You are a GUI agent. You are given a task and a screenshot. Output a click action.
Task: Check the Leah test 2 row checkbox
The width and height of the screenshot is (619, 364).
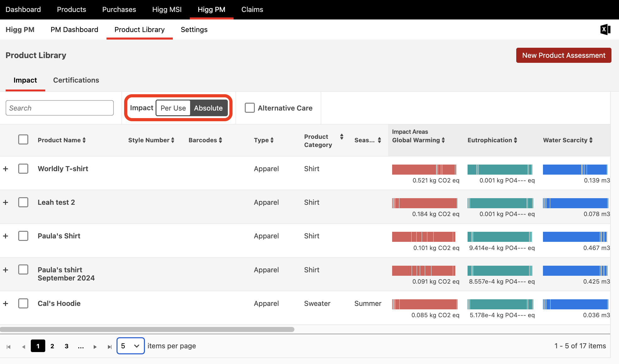[x=23, y=202]
